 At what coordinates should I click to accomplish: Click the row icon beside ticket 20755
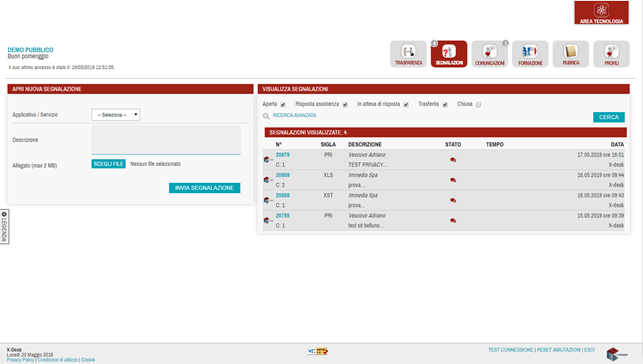pos(267,221)
